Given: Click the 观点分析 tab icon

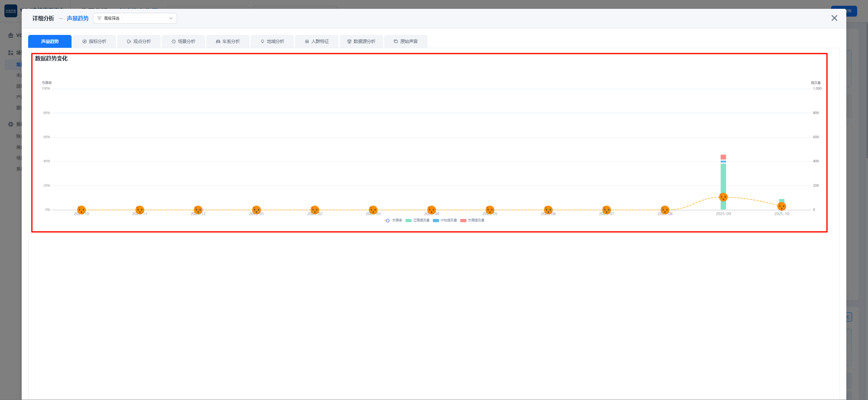Looking at the screenshot, I should (x=129, y=41).
